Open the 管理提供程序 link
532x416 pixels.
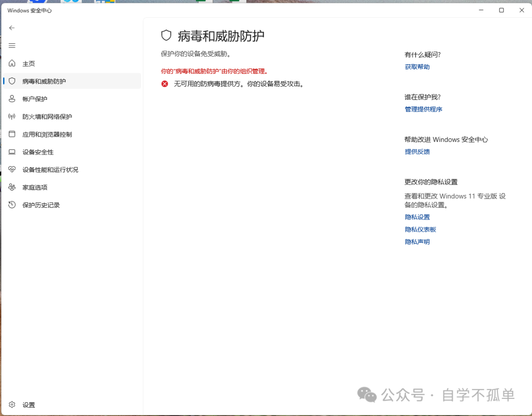click(x=424, y=109)
